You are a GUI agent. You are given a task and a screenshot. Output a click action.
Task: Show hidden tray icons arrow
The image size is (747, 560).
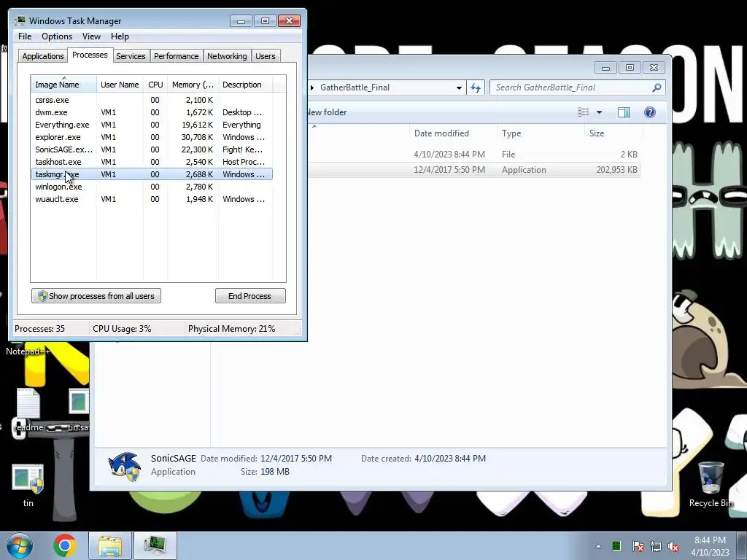click(x=598, y=546)
